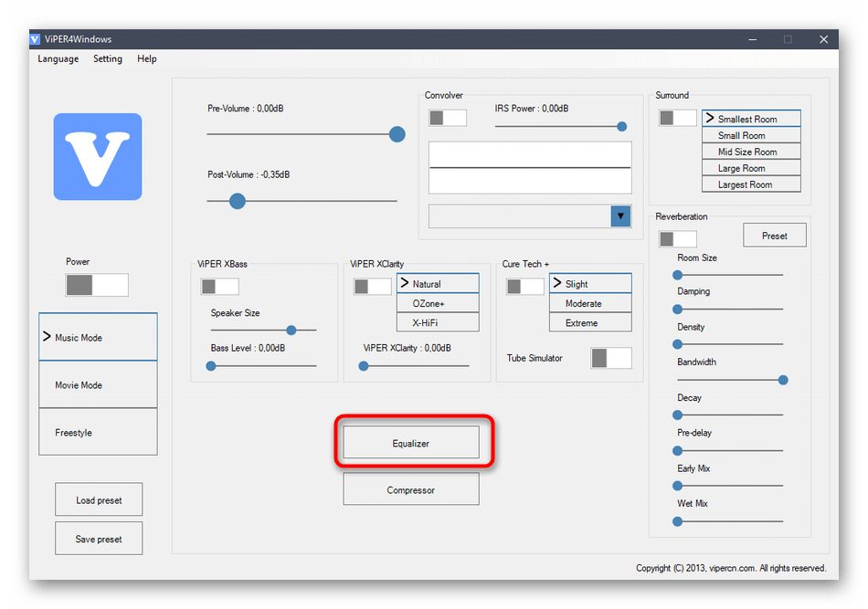Open the Help menu

pyautogui.click(x=147, y=59)
